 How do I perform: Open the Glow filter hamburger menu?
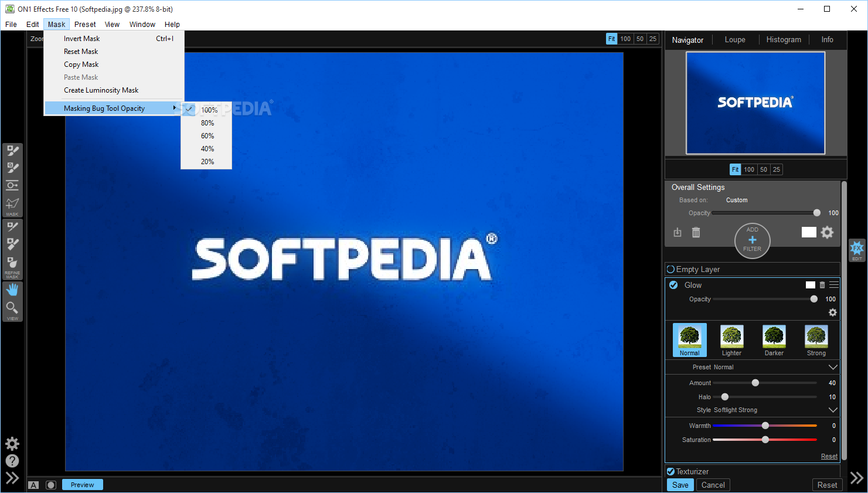point(834,285)
